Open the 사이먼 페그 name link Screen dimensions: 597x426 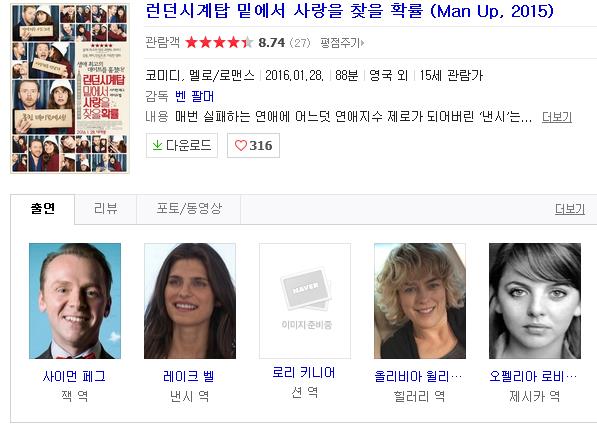tap(74, 377)
